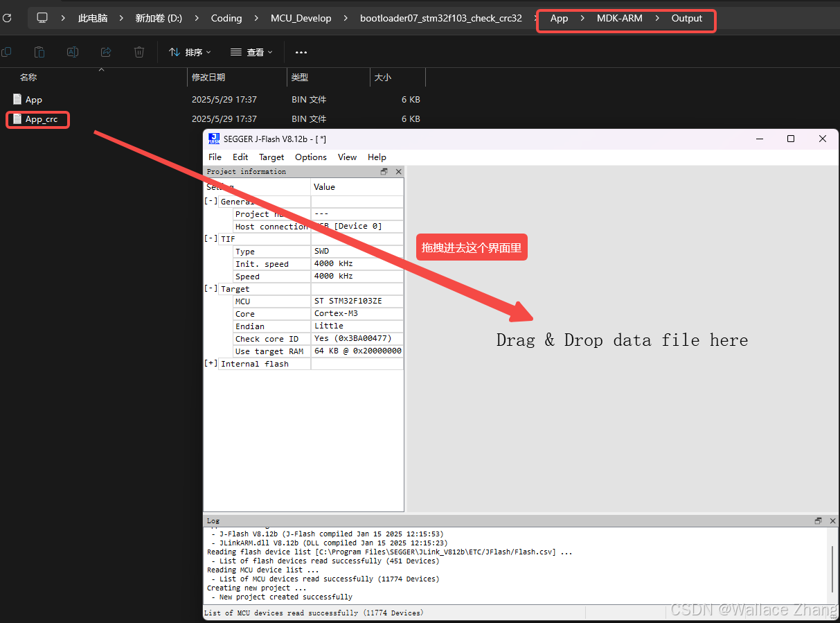
Task: Sort files by 修改日期 column header
Action: 208,78
